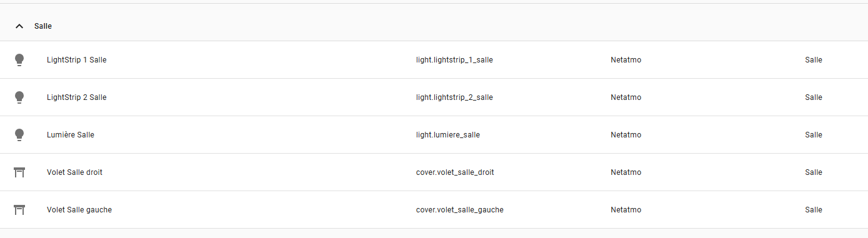Open the LightStrip 2 Salle entity
Screen dimensions: 868x238
tap(434, 97)
